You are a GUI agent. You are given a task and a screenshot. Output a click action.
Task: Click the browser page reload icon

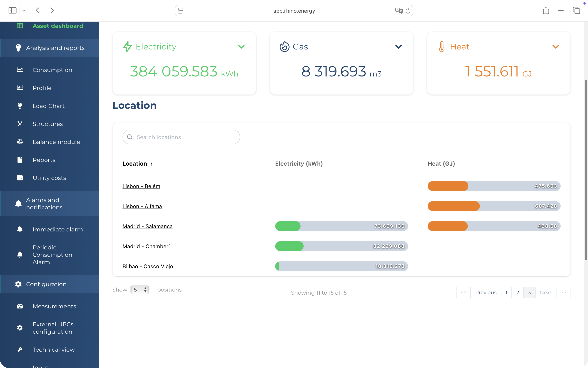coord(408,11)
